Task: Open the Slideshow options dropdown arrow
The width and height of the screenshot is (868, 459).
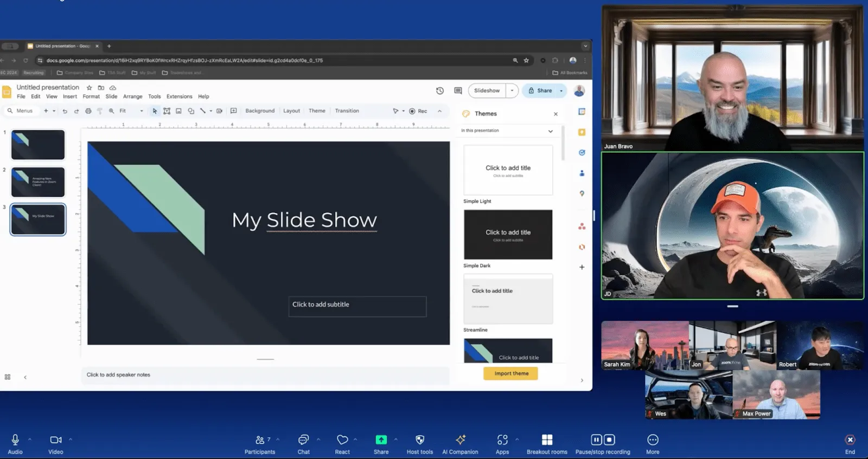Action: tap(512, 90)
